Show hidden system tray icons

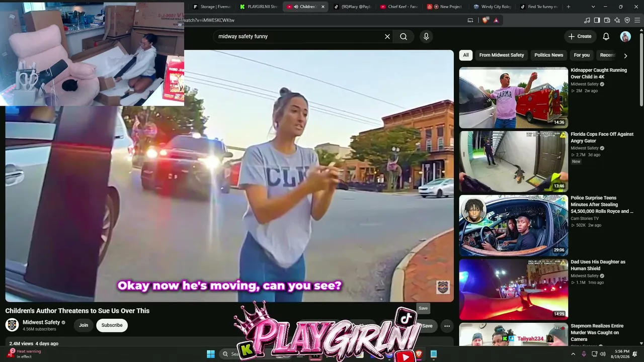click(x=573, y=354)
